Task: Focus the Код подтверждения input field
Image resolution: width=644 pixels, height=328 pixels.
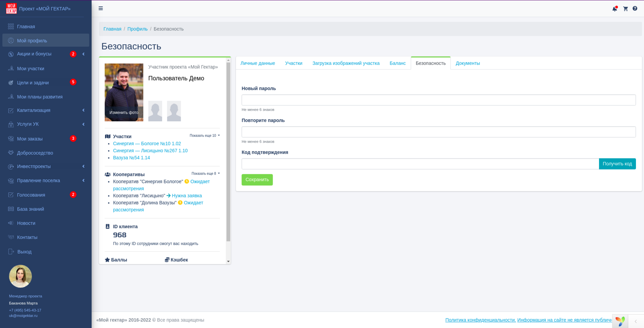Action: [x=420, y=164]
